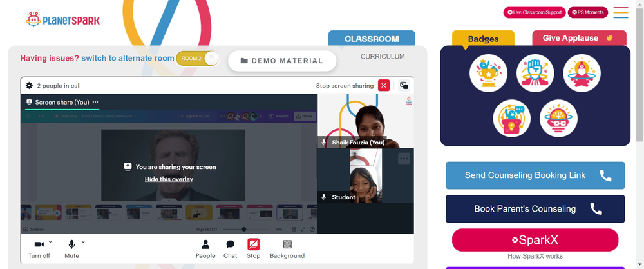The width and height of the screenshot is (644, 269).
Task: Select Shaik Fouzia (You) video tile
Action: (366, 121)
